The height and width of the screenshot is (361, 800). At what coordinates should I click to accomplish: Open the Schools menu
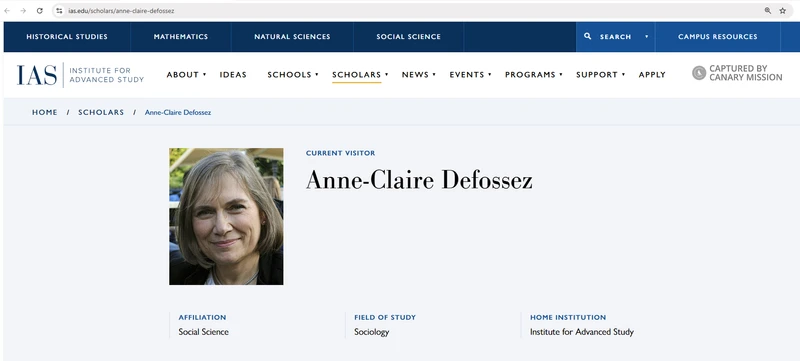coord(289,74)
